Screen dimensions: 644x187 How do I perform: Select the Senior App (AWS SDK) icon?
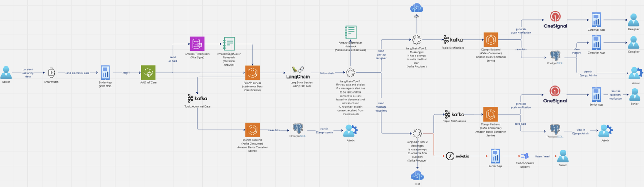click(105, 73)
